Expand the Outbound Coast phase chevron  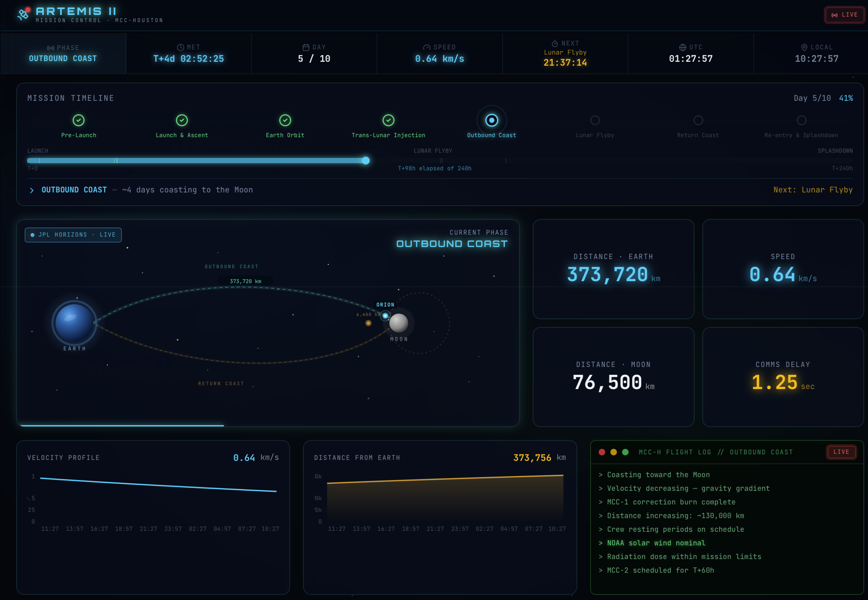pyautogui.click(x=32, y=191)
